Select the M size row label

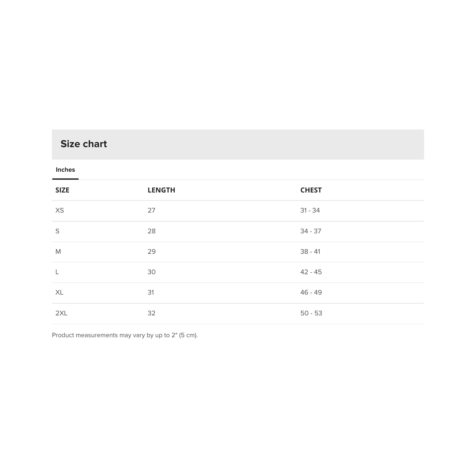pos(58,251)
